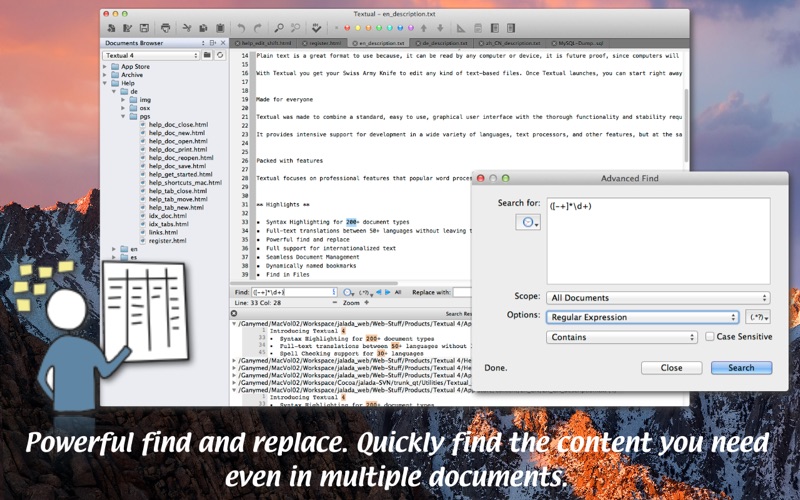Screen dimensions: 800x500
Task: Click the Paste clipboard toolbar icon
Action: (x=220, y=28)
